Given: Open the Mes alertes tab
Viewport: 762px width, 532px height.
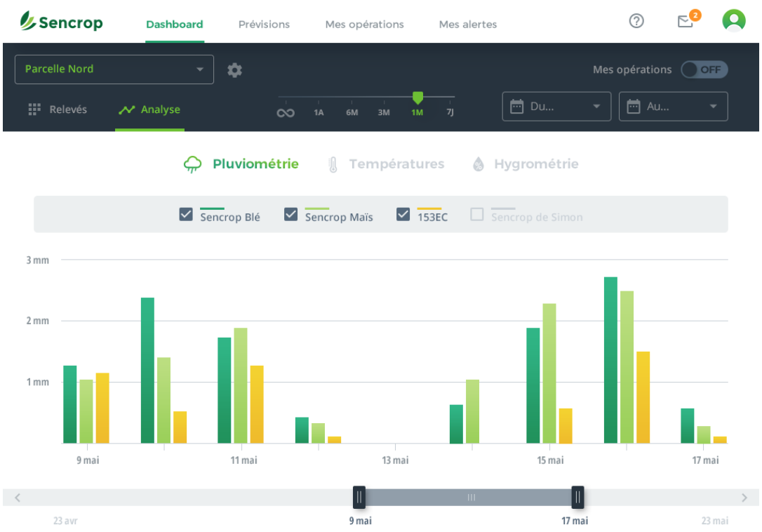Looking at the screenshot, I should pos(468,25).
